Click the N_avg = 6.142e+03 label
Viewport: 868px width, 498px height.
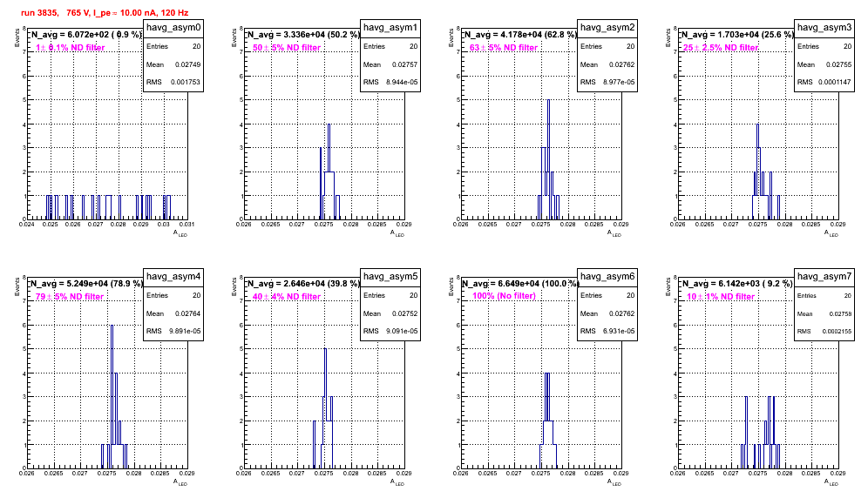737,284
